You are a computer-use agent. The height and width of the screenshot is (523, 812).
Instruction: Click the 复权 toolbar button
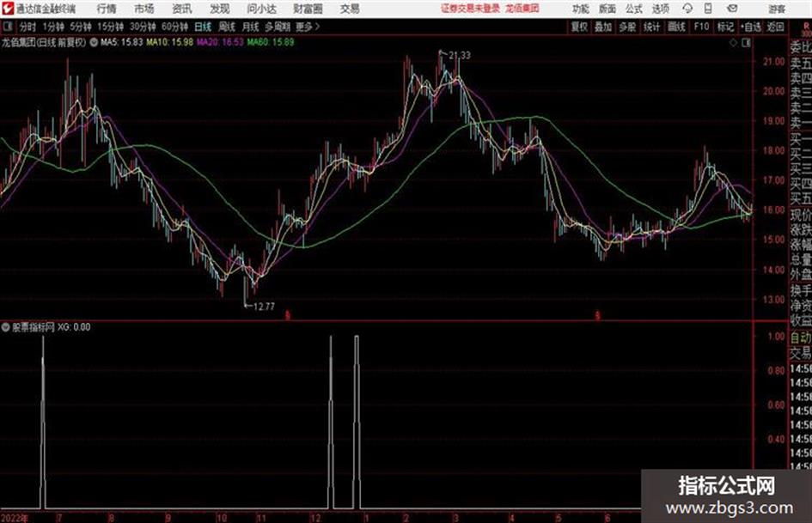pos(579,27)
